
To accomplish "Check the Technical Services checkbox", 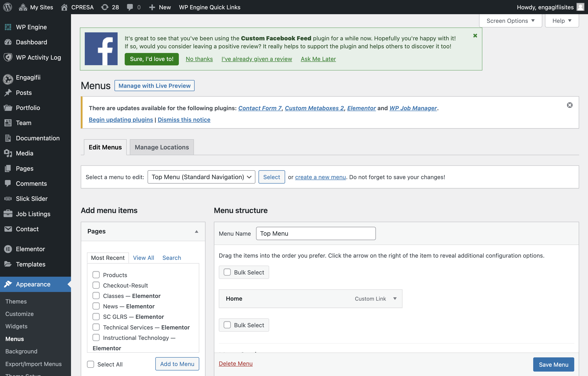I will pos(96,327).
